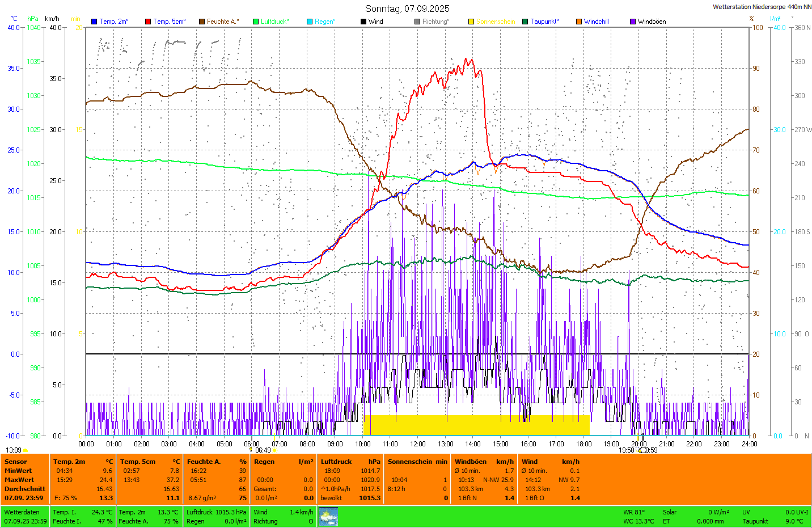The height and width of the screenshot is (528, 812).
Task: Click the Richtung legend label
Action: click(x=435, y=22)
